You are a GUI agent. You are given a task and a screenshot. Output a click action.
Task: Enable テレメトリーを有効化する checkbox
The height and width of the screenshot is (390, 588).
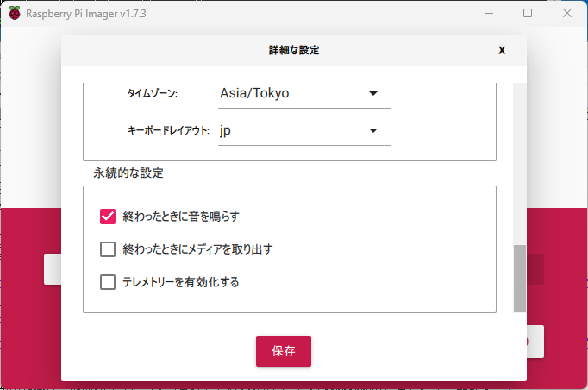tap(108, 282)
